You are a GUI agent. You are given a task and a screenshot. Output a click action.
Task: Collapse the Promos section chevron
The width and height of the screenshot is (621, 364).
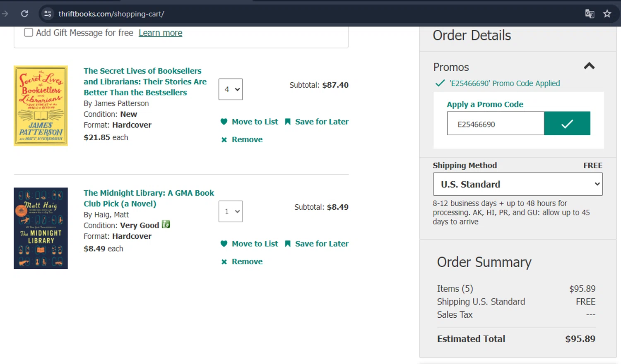coord(589,66)
